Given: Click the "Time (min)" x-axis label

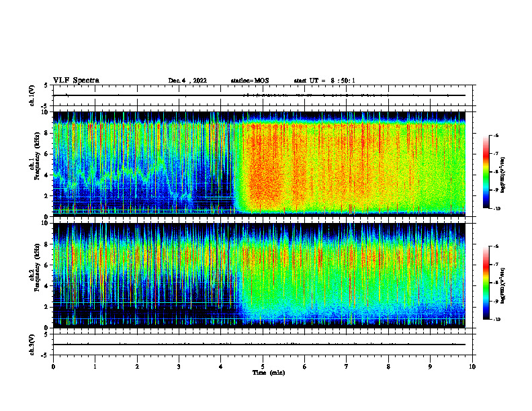Looking at the screenshot, I should (x=269, y=373).
